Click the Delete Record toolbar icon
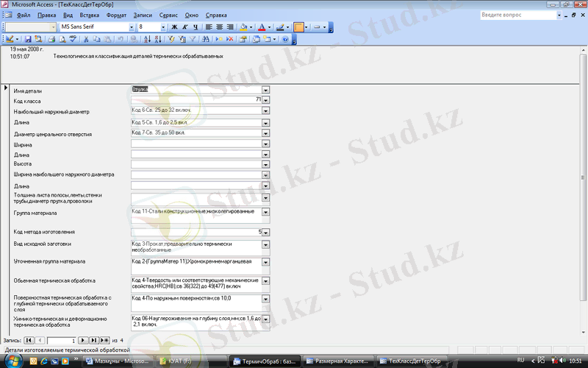 click(230, 39)
